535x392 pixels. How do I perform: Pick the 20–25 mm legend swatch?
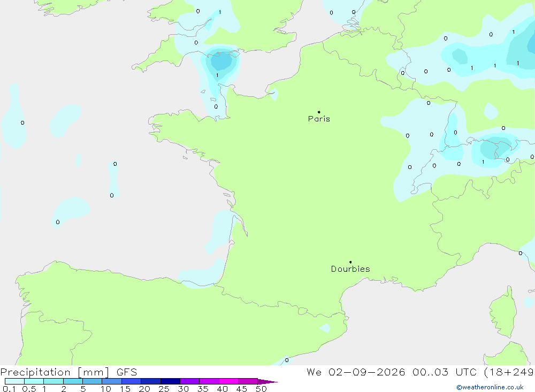tap(151, 381)
